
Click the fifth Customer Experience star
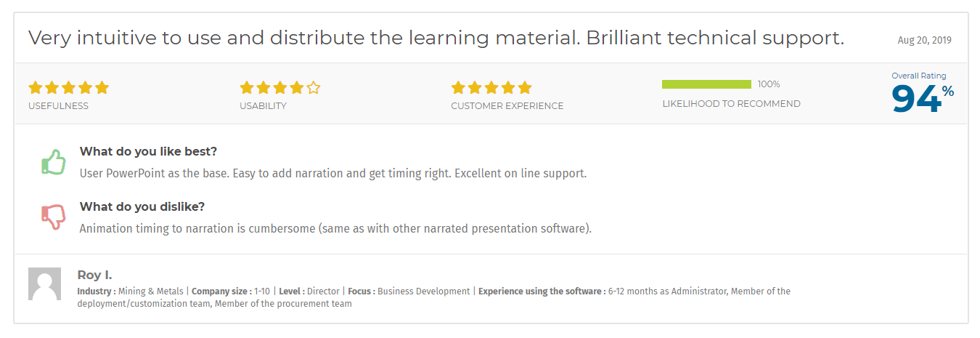(525, 88)
